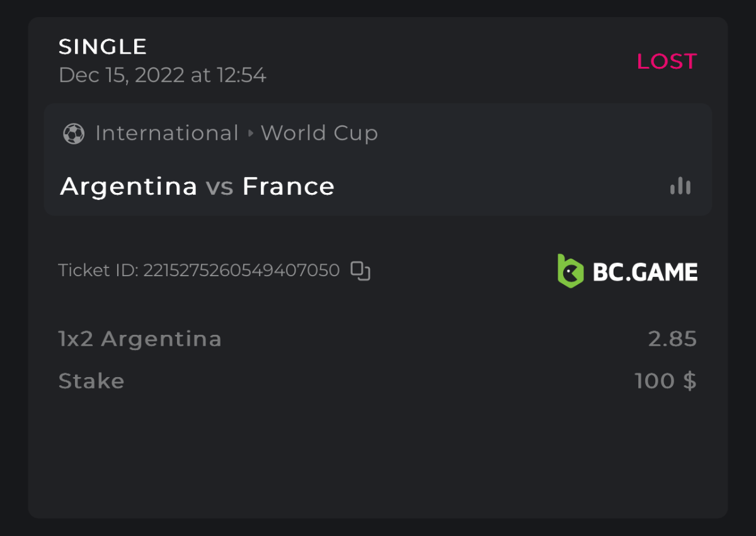The height and width of the screenshot is (536, 756).
Task: Click the 'Ticket ID:' label
Action: (x=98, y=271)
